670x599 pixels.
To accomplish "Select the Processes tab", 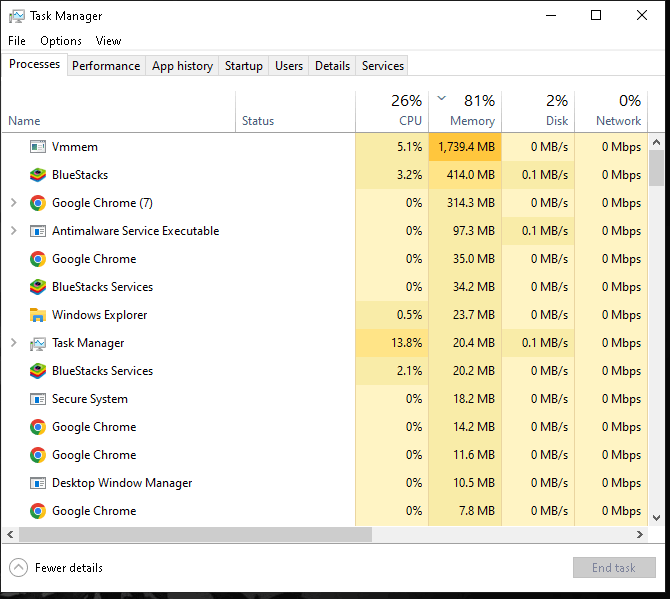I will 34,64.
